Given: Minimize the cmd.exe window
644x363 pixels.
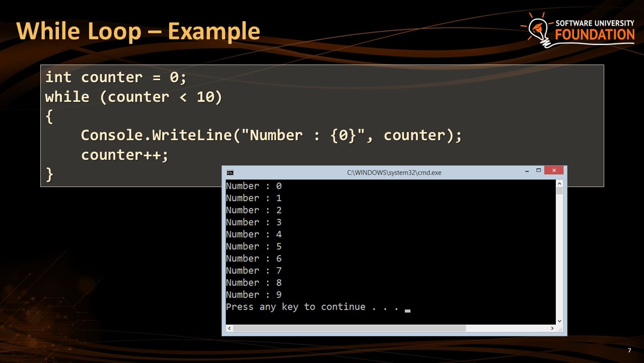Looking at the screenshot, I should (527, 171).
